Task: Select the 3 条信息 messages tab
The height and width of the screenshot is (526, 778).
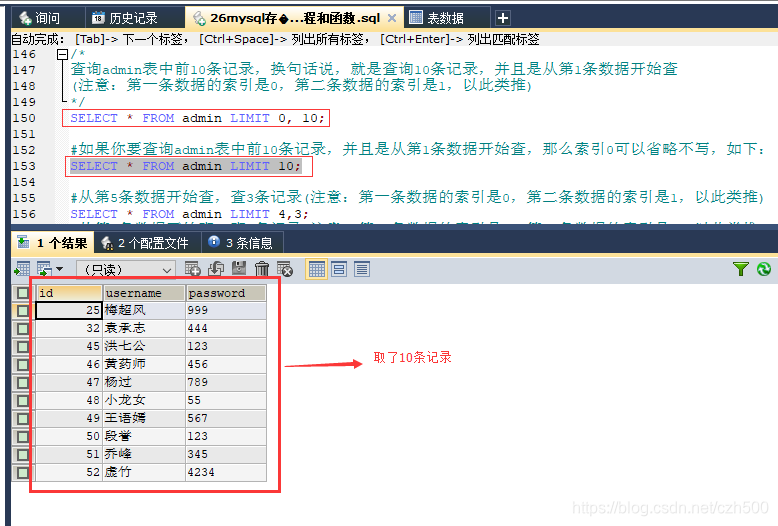Action: [242, 243]
